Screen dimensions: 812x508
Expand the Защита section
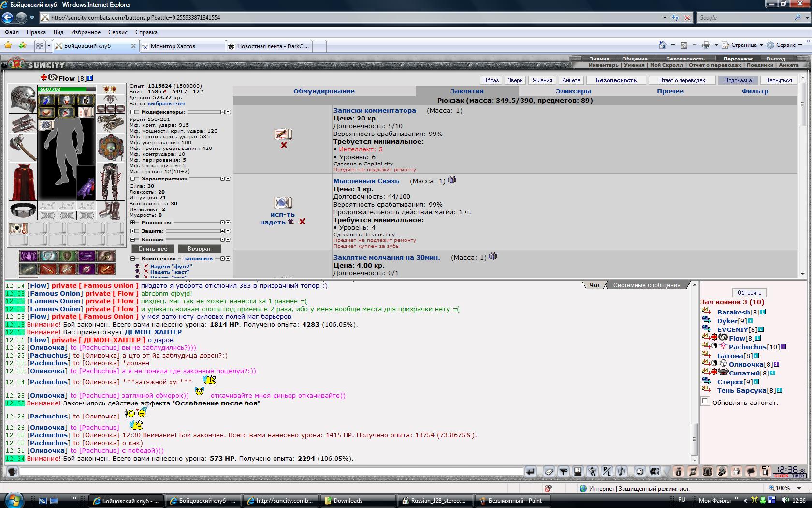click(x=132, y=231)
